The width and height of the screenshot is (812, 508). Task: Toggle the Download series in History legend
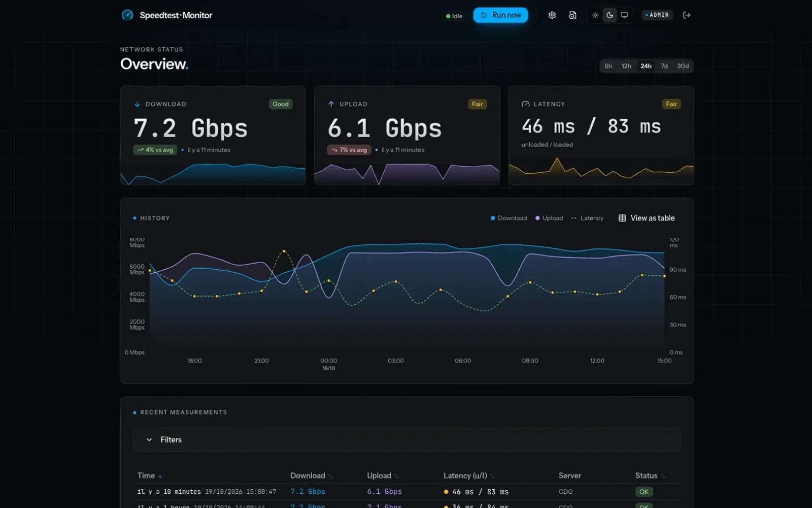tap(509, 218)
